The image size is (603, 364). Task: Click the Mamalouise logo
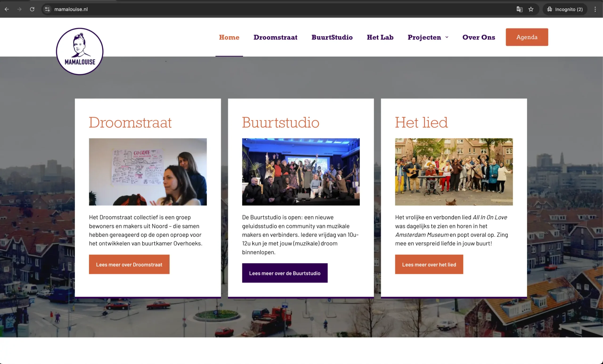click(x=80, y=51)
